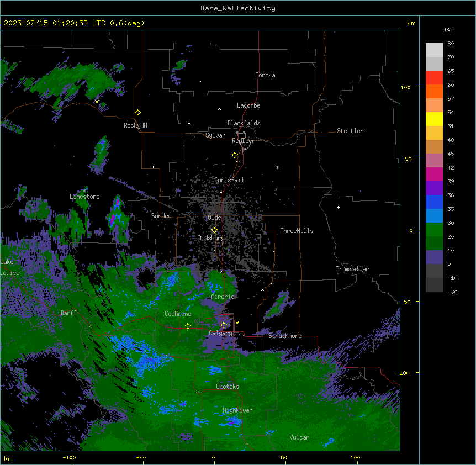Click the yellow marker beside Rocky MH
The height and width of the screenshot is (465, 476).
(138, 113)
